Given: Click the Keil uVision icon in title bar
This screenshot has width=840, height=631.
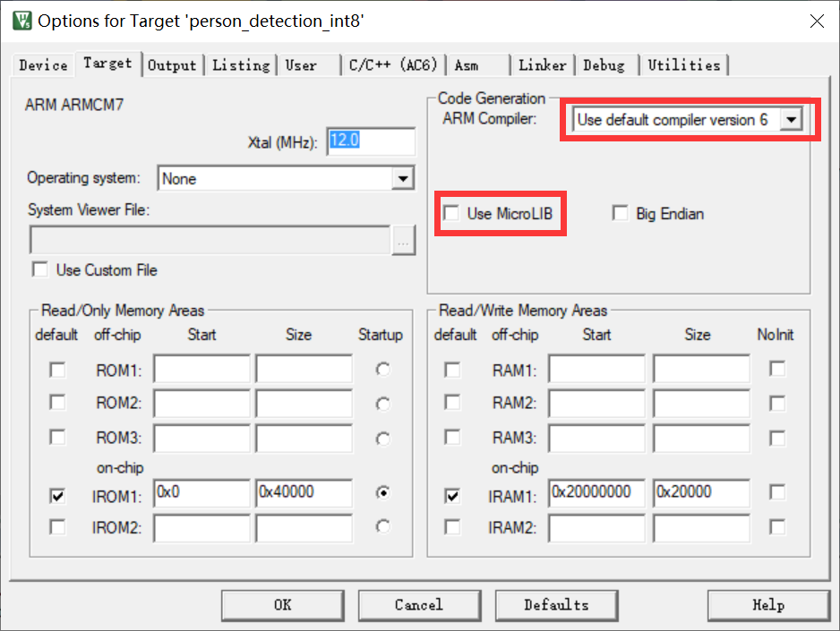Looking at the screenshot, I should (22, 21).
